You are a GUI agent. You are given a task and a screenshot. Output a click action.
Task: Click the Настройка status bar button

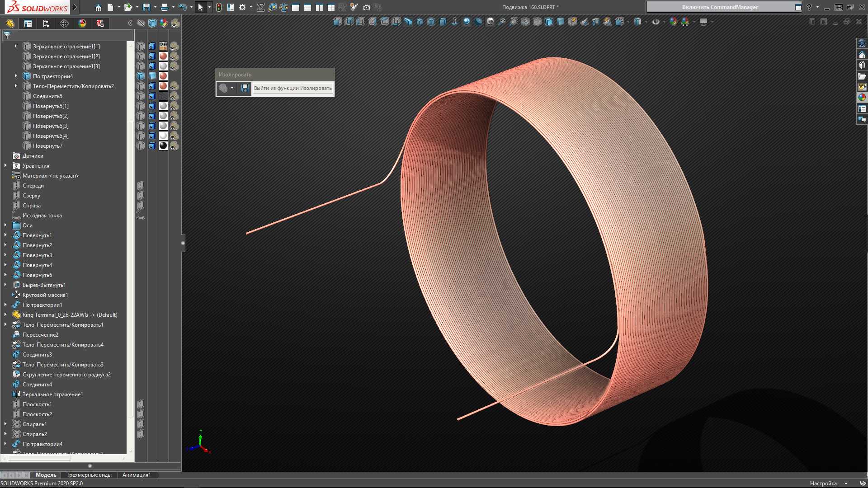[823, 483]
